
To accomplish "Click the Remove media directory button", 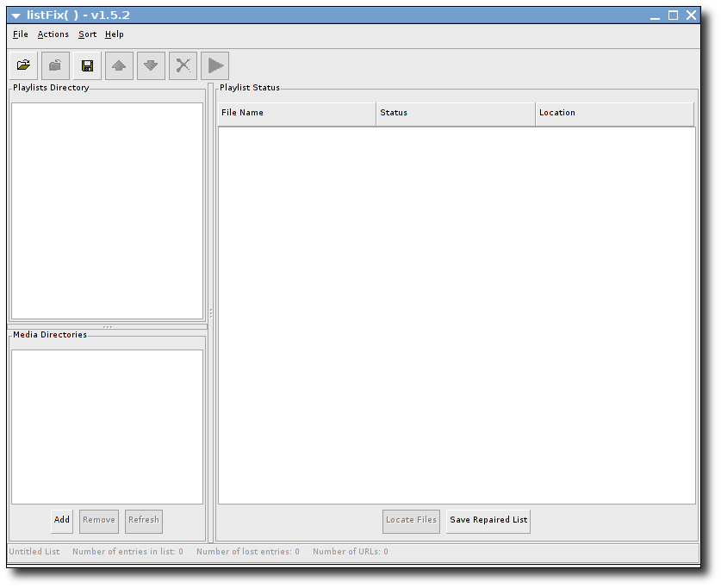I will tap(99, 521).
